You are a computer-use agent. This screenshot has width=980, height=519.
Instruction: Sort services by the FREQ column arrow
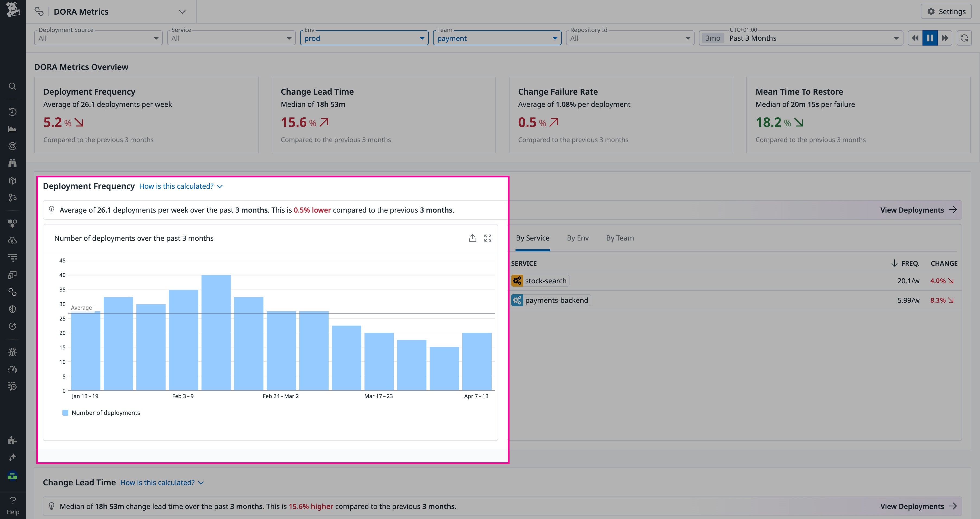894,263
